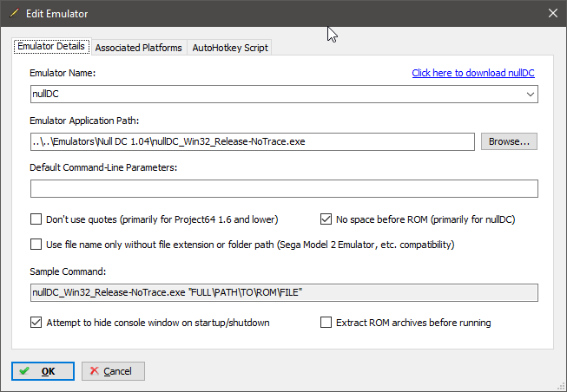Enable Use file name only checkbox
This screenshot has width=567, height=392.
tap(36, 245)
